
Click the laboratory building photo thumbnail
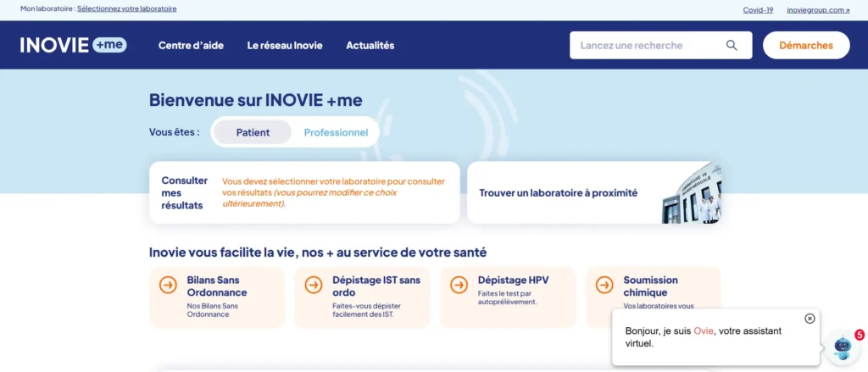coord(692,194)
